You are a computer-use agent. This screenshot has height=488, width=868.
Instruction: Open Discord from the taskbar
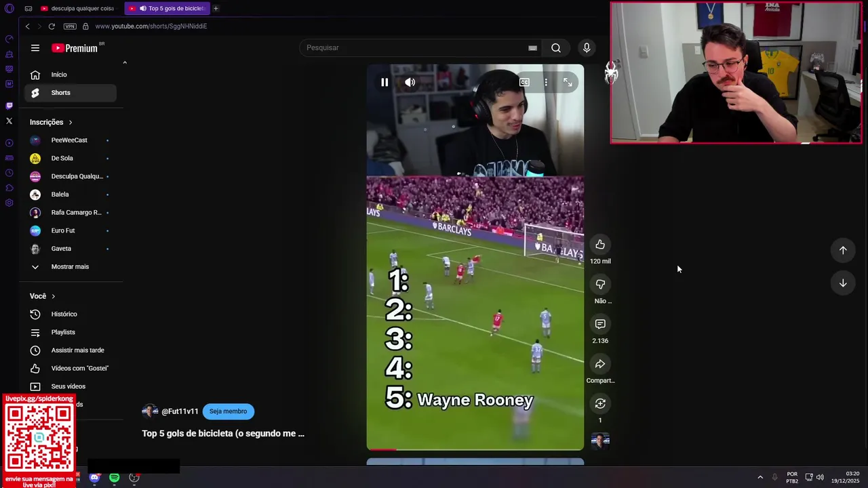(x=94, y=478)
